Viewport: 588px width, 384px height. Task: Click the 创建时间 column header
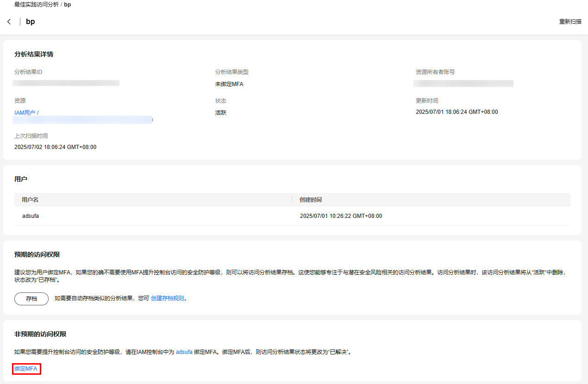pyautogui.click(x=311, y=200)
